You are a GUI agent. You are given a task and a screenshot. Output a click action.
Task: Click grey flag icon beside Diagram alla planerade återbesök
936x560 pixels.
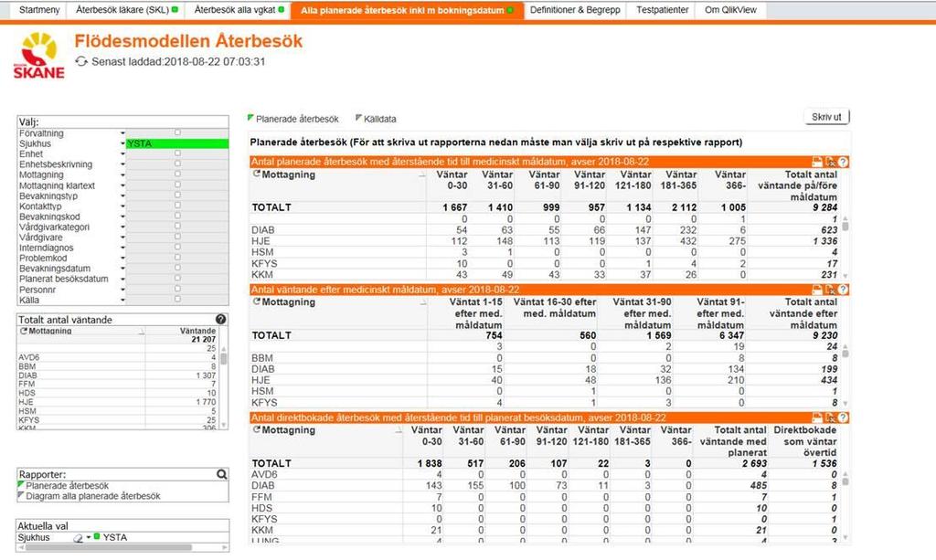[22, 495]
